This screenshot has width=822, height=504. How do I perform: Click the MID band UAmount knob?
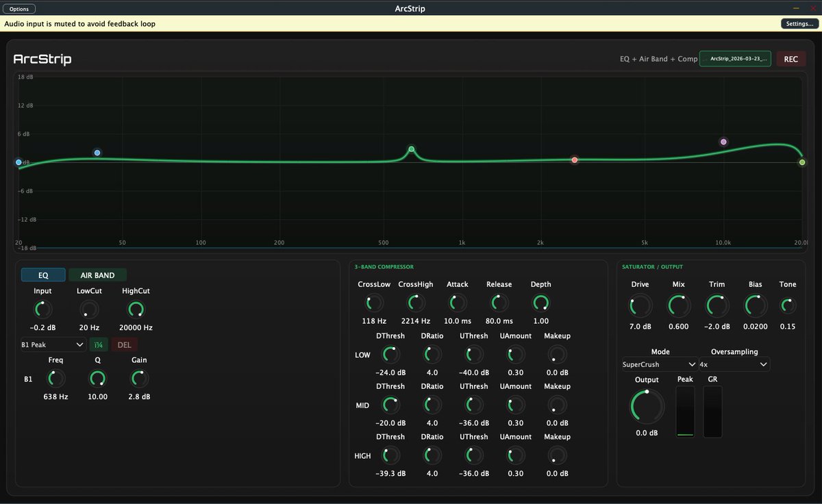[x=516, y=405]
